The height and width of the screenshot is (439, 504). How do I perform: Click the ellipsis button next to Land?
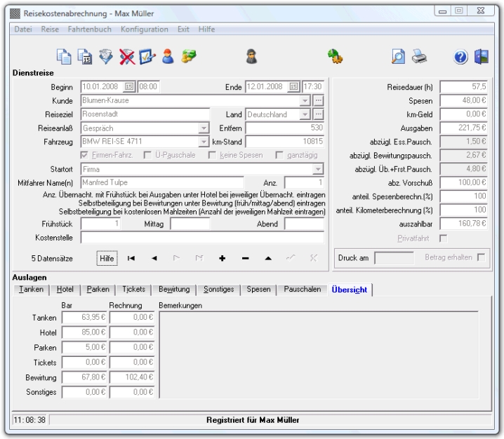point(318,114)
